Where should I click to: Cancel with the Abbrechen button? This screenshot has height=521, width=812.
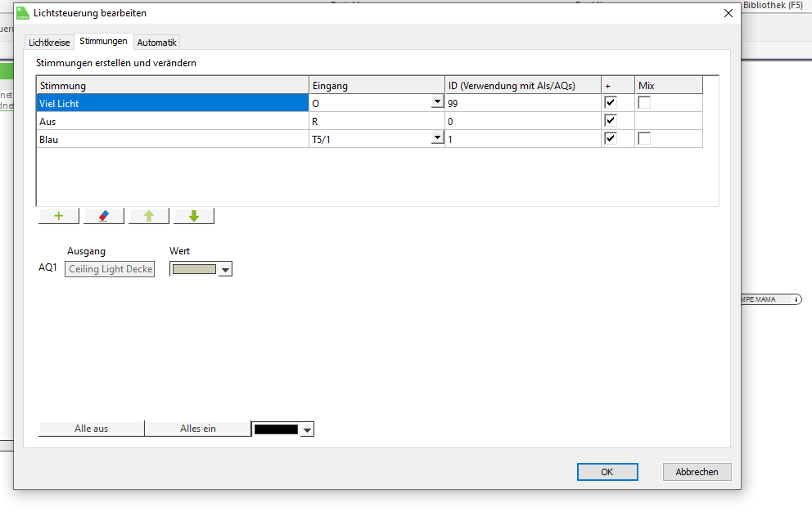click(x=697, y=472)
